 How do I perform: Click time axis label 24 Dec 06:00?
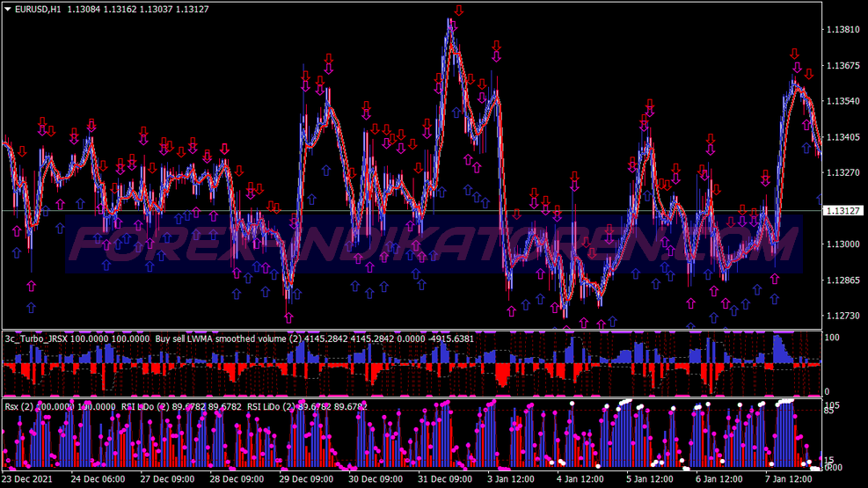pyautogui.click(x=98, y=478)
